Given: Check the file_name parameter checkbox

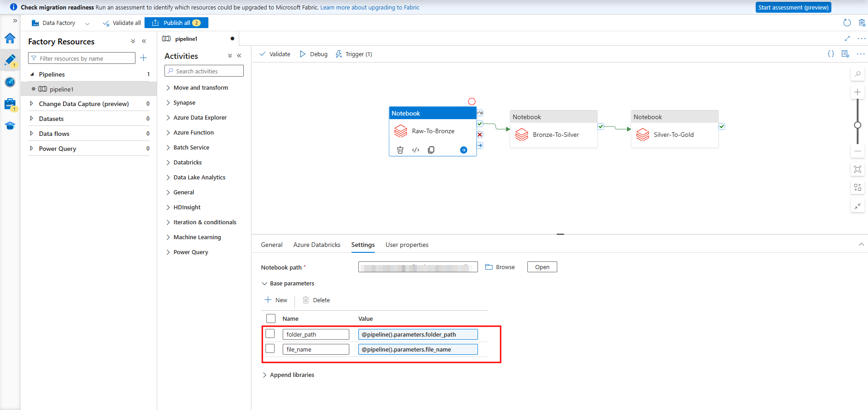Looking at the screenshot, I should click(x=270, y=349).
